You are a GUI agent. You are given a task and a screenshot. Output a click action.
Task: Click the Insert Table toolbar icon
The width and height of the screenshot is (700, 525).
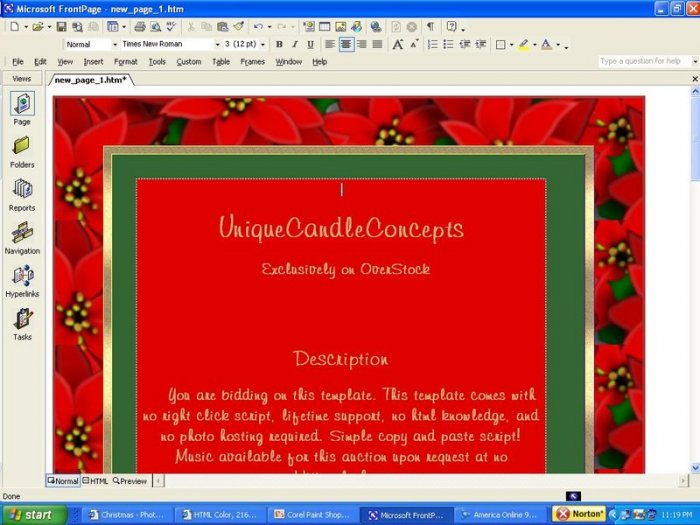click(x=325, y=27)
